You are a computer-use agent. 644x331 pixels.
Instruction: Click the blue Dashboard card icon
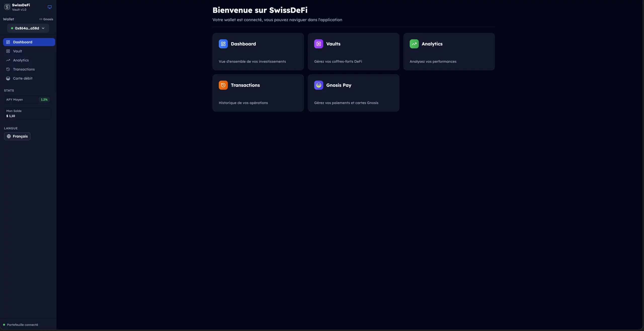223,44
